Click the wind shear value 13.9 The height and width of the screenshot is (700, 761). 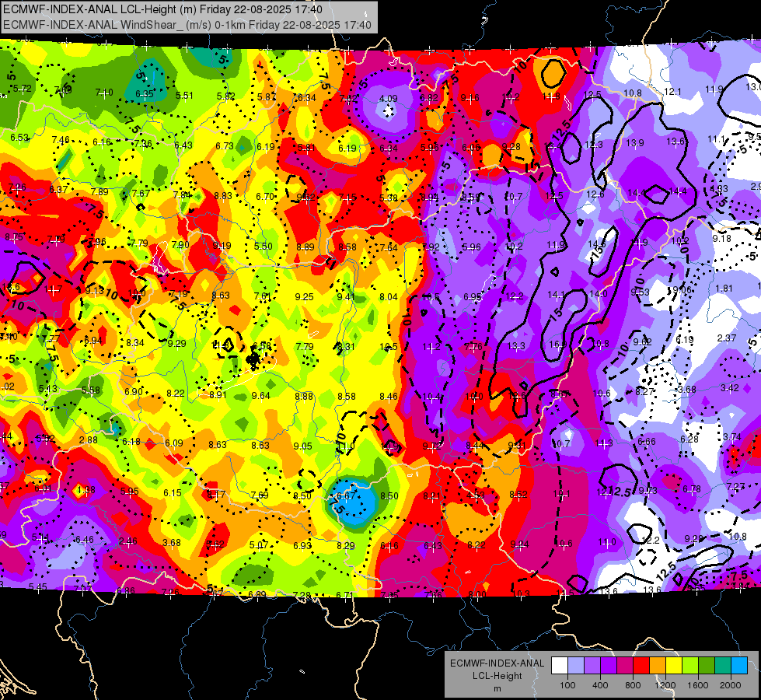pos(635,143)
